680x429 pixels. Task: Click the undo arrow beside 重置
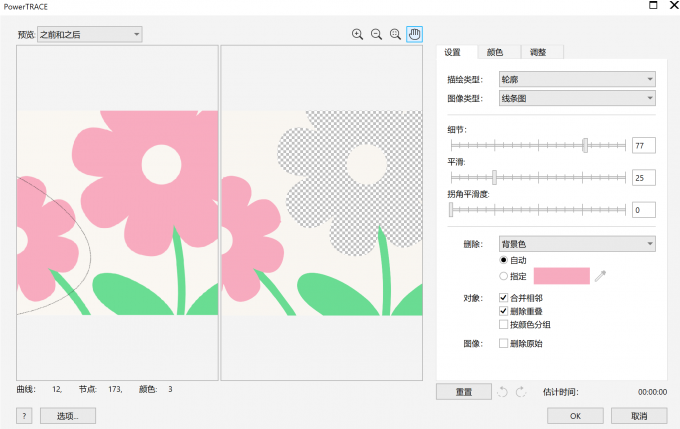[503, 392]
